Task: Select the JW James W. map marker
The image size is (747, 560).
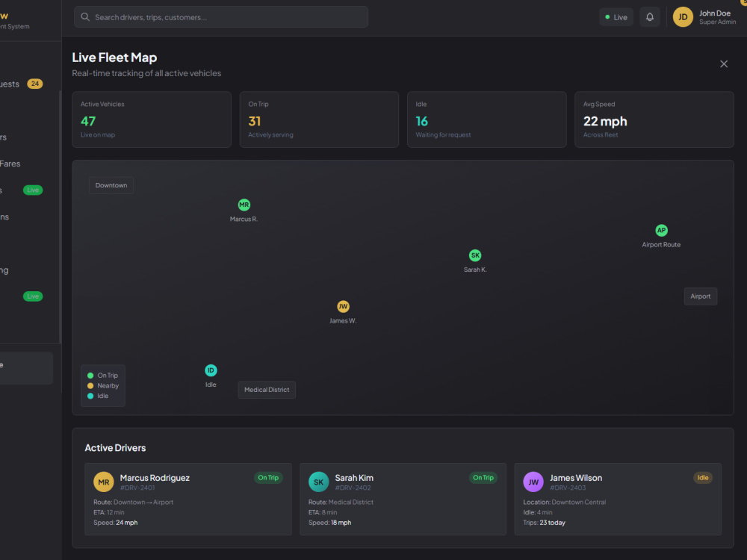Action: pos(343,306)
